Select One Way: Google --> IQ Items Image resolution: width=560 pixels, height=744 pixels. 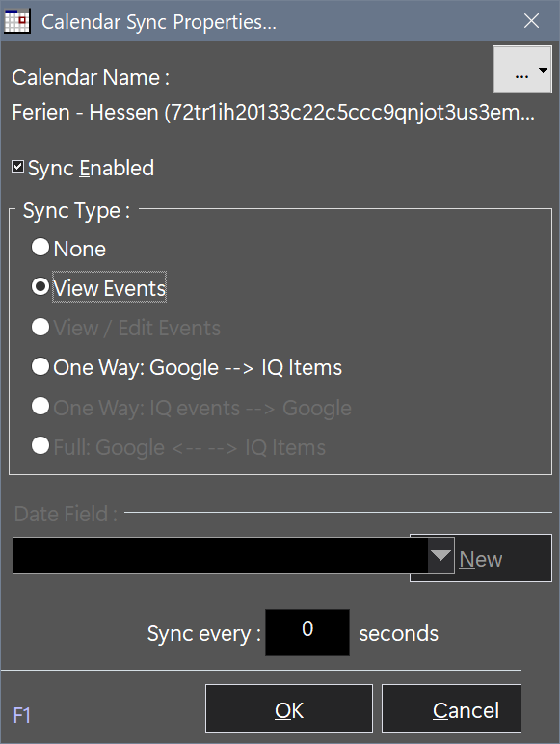point(40,366)
